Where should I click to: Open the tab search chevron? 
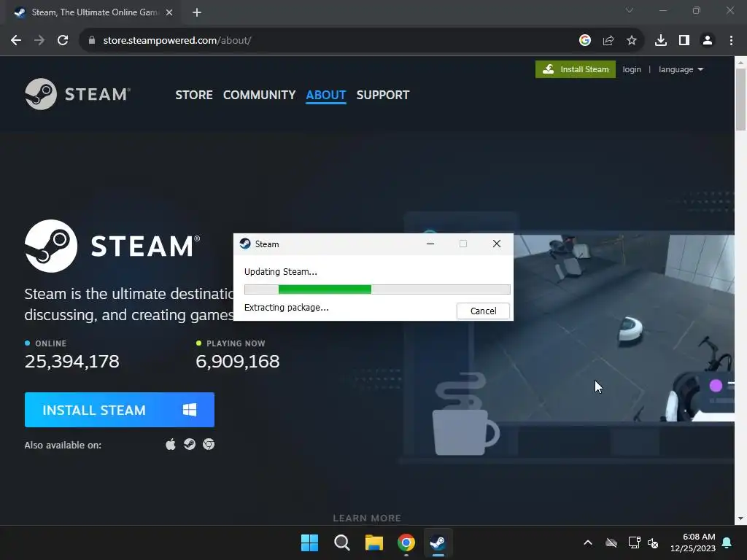pos(630,10)
